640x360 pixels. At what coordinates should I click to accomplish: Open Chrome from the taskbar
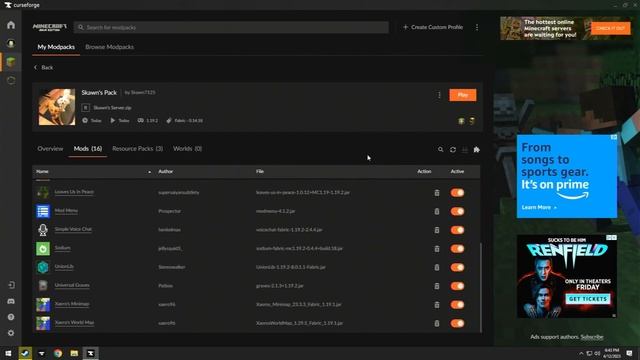[58, 353]
